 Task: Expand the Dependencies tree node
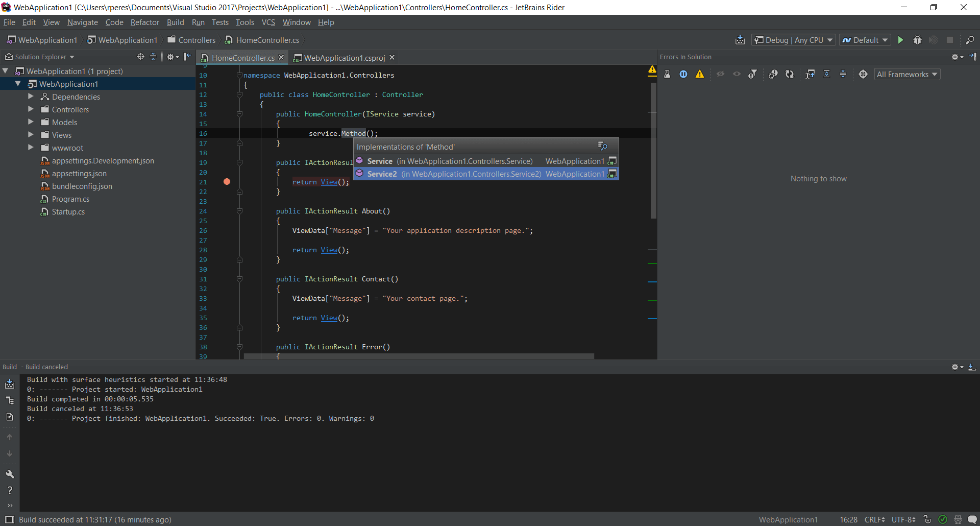pos(31,97)
